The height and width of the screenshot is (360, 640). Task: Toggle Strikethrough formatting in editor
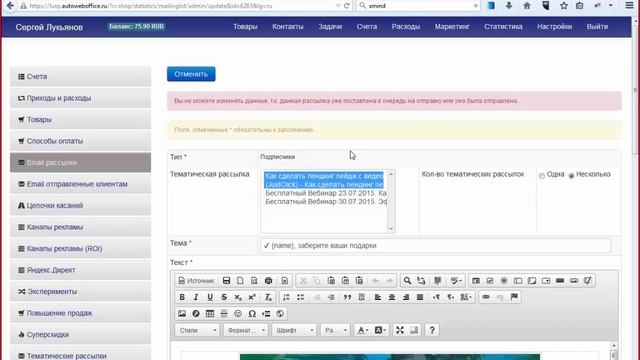pos(224,297)
